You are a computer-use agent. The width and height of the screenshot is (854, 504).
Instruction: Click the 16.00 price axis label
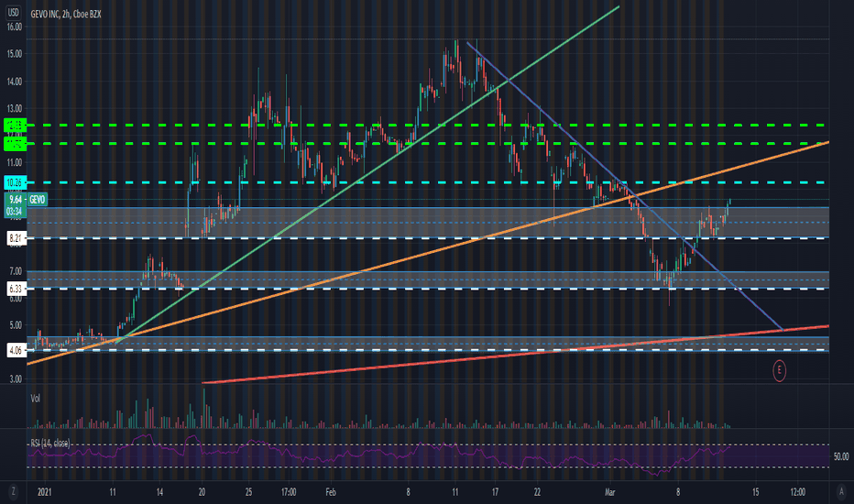coord(15,27)
